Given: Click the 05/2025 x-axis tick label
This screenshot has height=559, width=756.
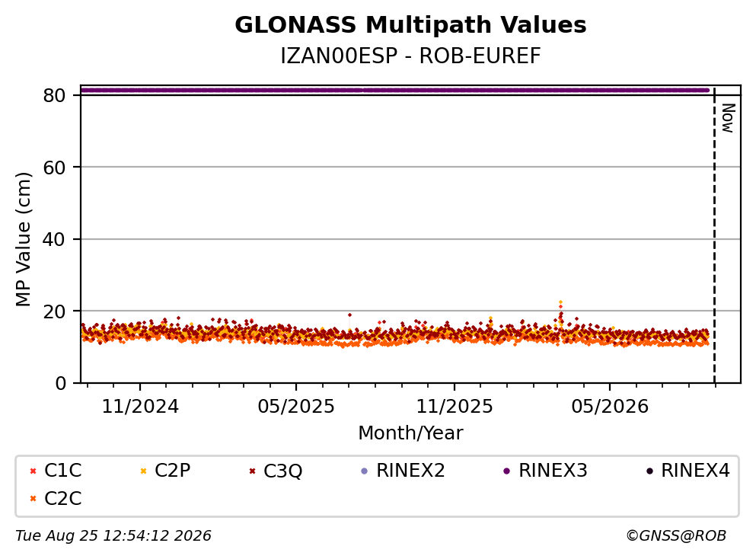Looking at the screenshot, I should click(296, 407).
